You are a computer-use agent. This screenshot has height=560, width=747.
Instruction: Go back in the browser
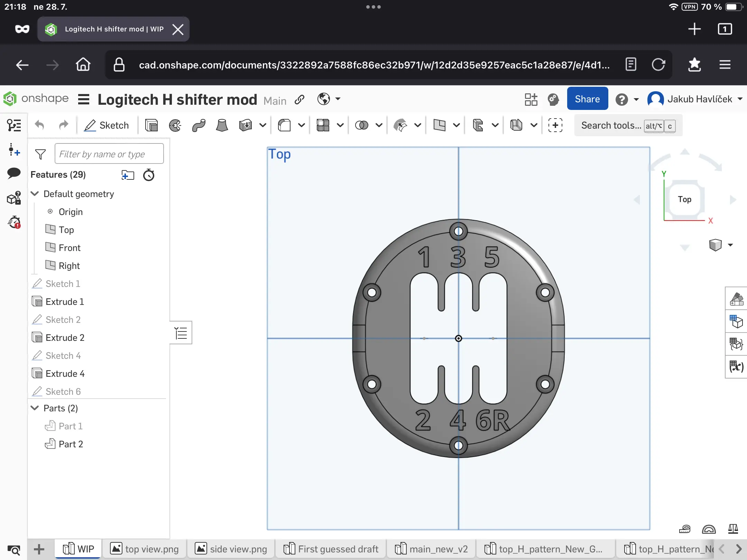[22, 65]
